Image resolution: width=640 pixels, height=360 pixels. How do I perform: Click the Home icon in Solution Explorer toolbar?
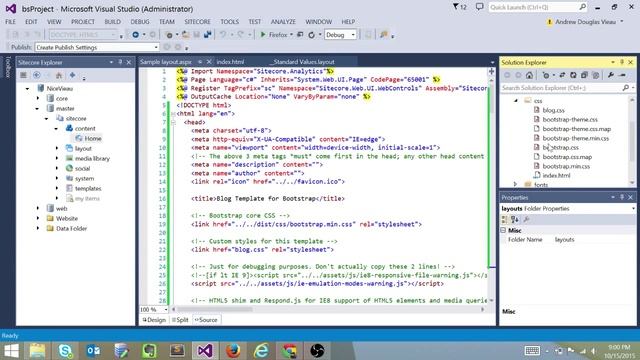coord(529,75)
